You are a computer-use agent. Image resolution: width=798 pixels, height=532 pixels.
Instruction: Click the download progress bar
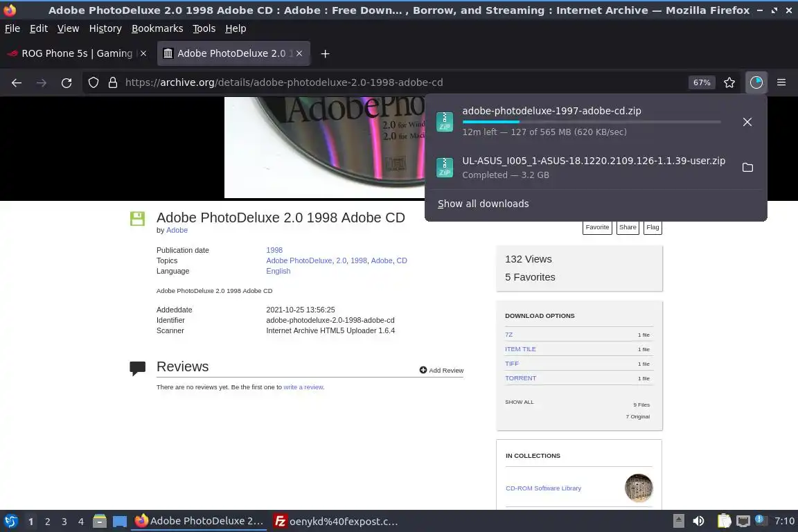[592, 122]
